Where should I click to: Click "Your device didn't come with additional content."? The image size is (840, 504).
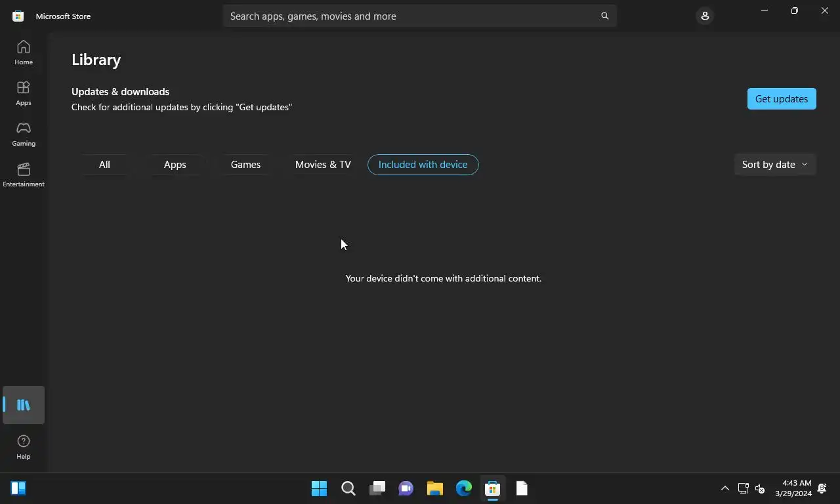pyautogui.click(x=444, y=278)
